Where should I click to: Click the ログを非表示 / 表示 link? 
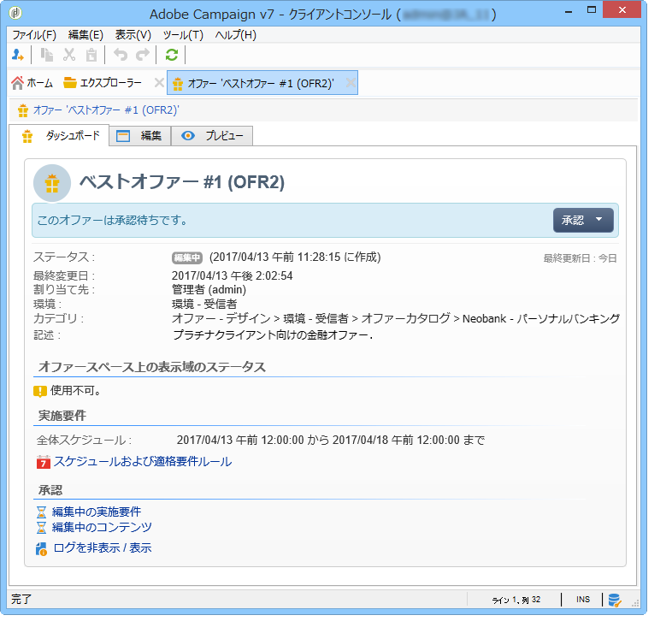tap(103, 548)
